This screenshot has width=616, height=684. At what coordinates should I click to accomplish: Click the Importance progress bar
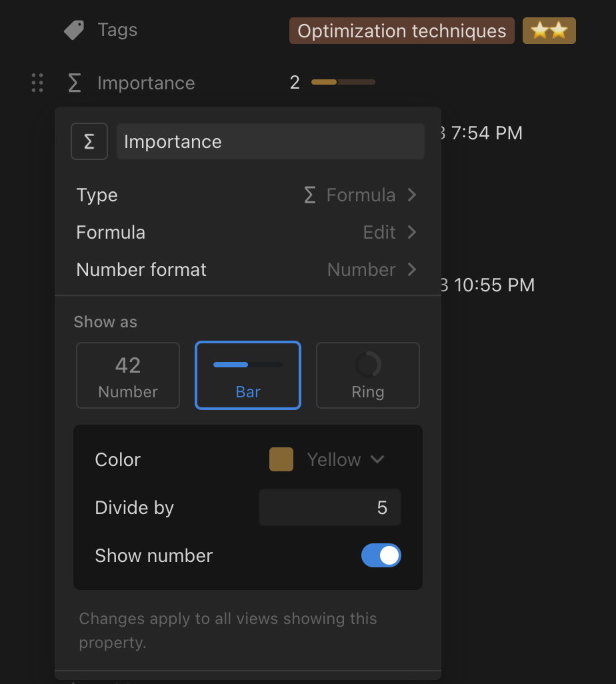pyautogui.click(x=343, y=82)
